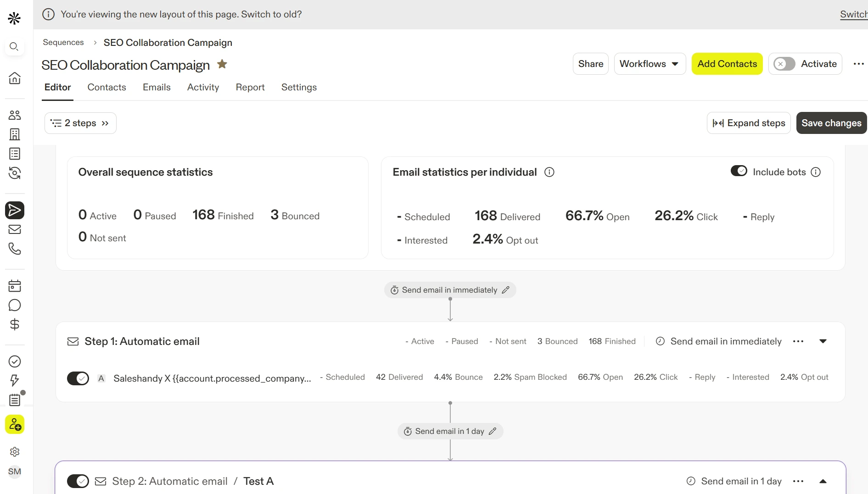868x494 pixels.
Task: Click info icon beside Include bots
Action: click(816, 172)
